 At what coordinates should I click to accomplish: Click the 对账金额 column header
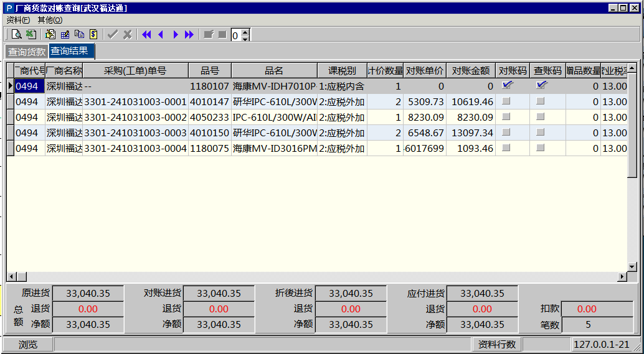(x=470, y=70)
